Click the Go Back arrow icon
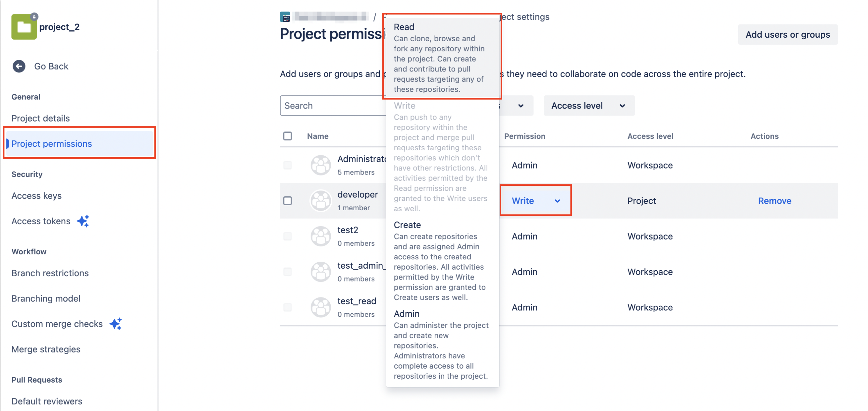 point(19,66)
